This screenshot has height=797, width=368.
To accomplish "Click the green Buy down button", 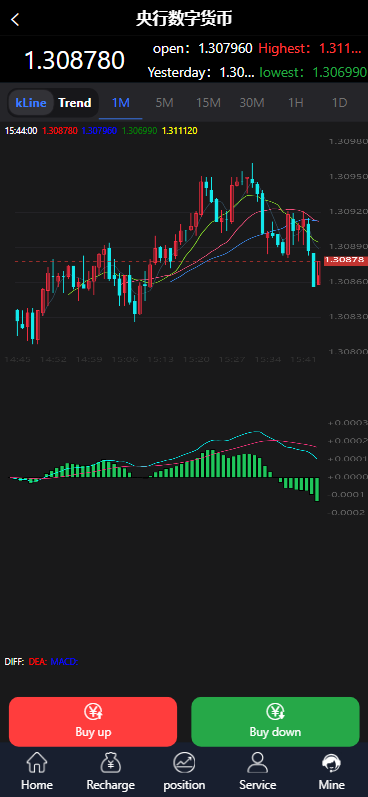I will click(275, 722).
